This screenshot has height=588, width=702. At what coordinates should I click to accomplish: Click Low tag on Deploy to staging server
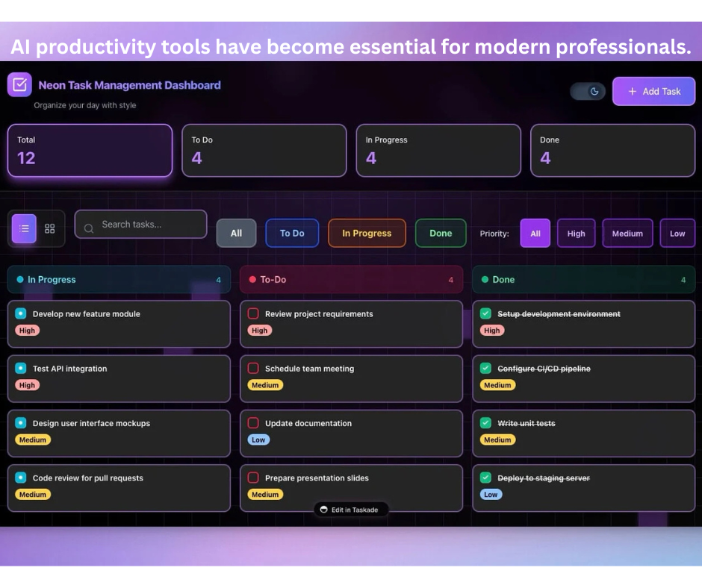click(491, 495)
